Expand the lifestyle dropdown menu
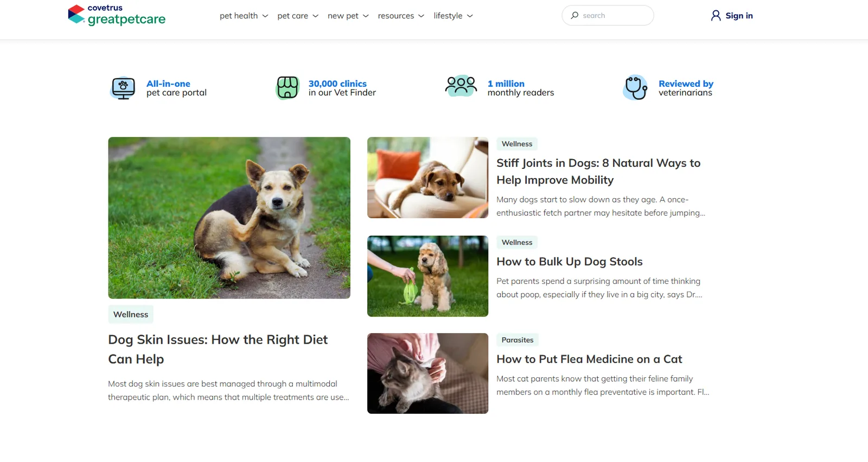This screenshot has width=868, height=462. pyautogui.click(x=454, y=16)
